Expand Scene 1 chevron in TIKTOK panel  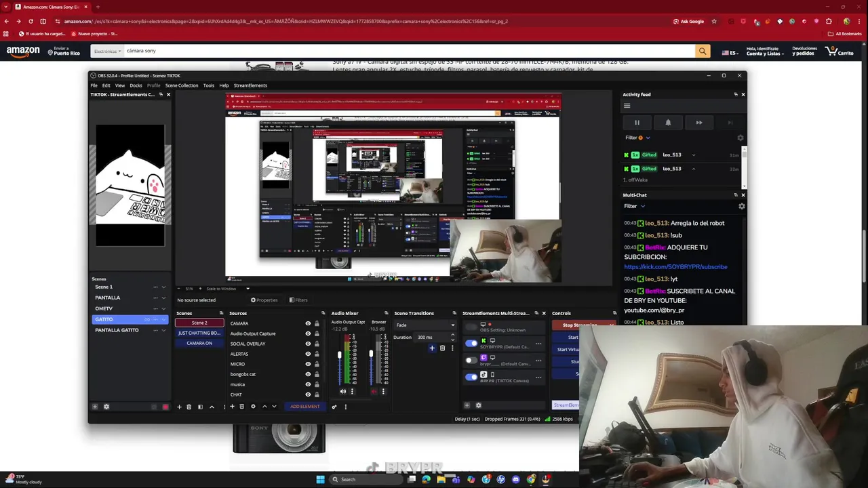tap(163, 287)
